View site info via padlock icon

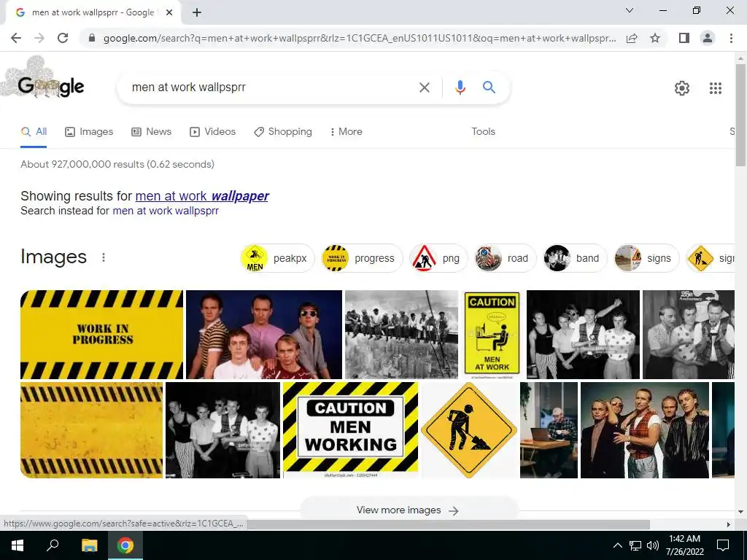pos(92,38)
